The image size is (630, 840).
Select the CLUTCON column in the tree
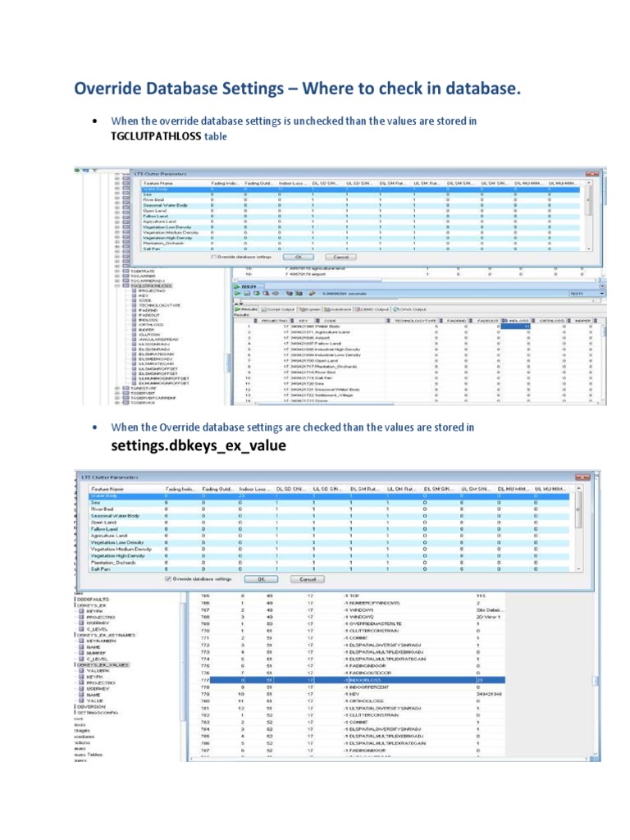(149, 335)
